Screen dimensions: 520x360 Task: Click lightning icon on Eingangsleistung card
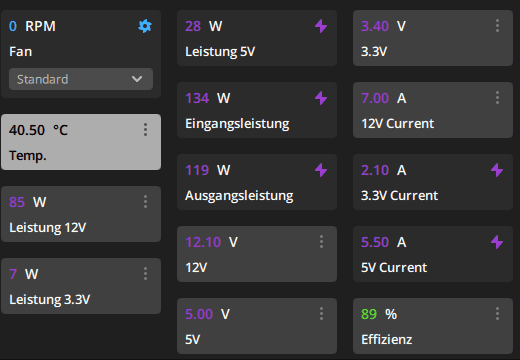click(x=321, y=98)
